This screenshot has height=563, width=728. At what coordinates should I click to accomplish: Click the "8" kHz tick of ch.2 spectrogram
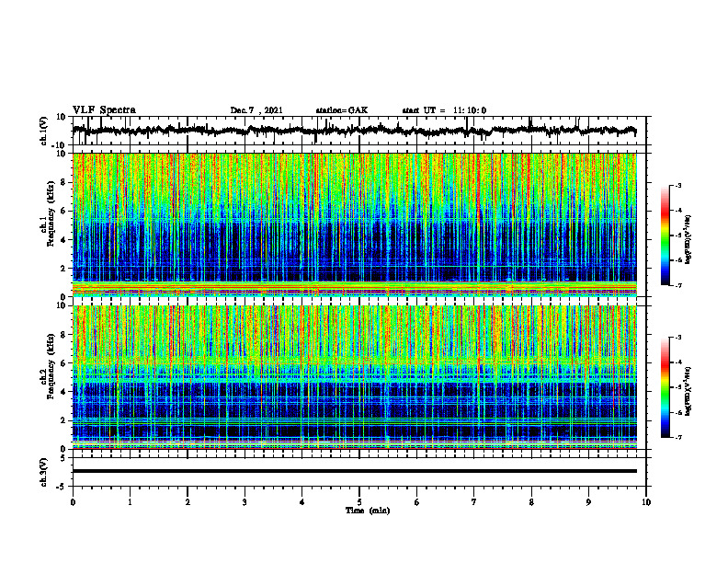[x=63, y=335]
